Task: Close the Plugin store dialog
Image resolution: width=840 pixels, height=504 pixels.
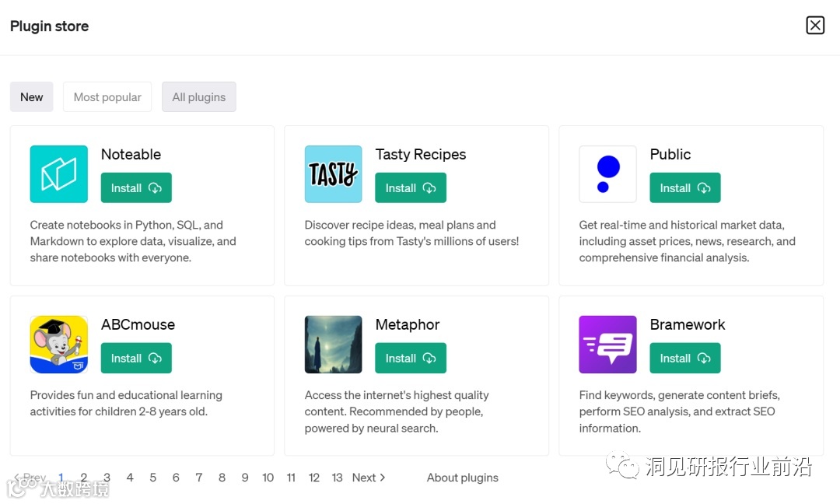Action: click(x=814, y=26)
